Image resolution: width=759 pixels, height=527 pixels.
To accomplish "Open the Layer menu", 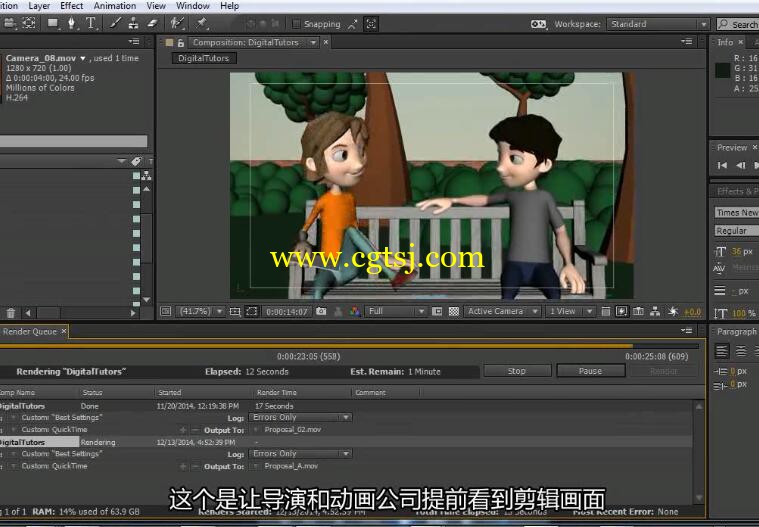I will [x=39, y=6].
